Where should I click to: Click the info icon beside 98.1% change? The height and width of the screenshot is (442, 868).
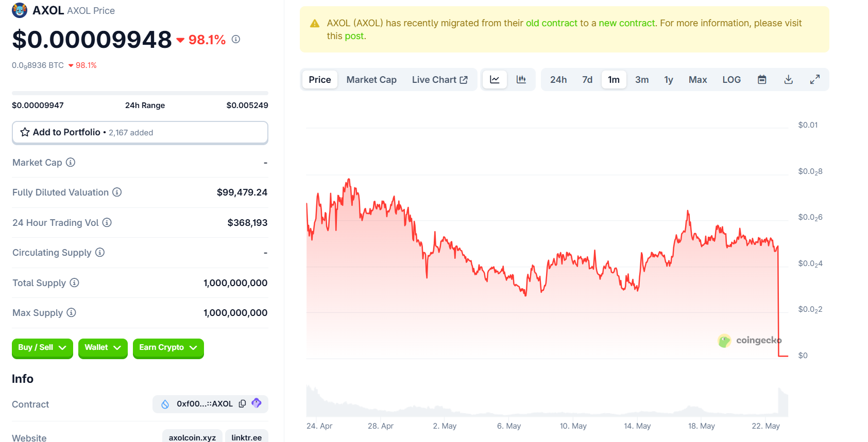(x=236, y=39)
